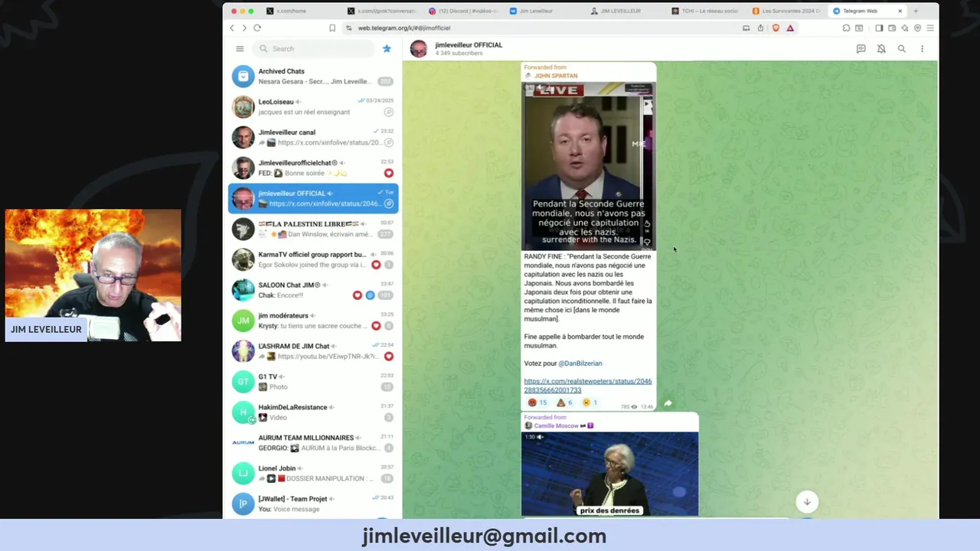Toggle mute notifications bell in channel header
Image resolution: width=980 pixels, height=551 pixels.
[881, 49]
